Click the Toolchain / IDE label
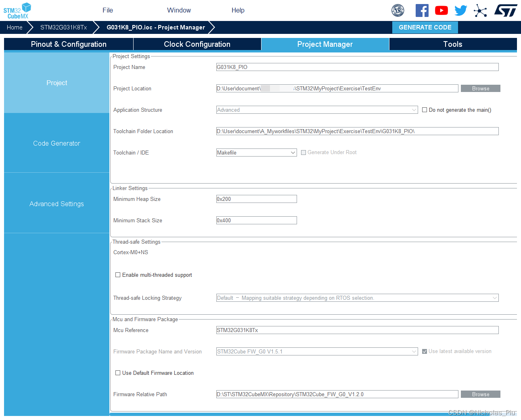The height and width of the screenshot is (420, 521). pos(131,153)
